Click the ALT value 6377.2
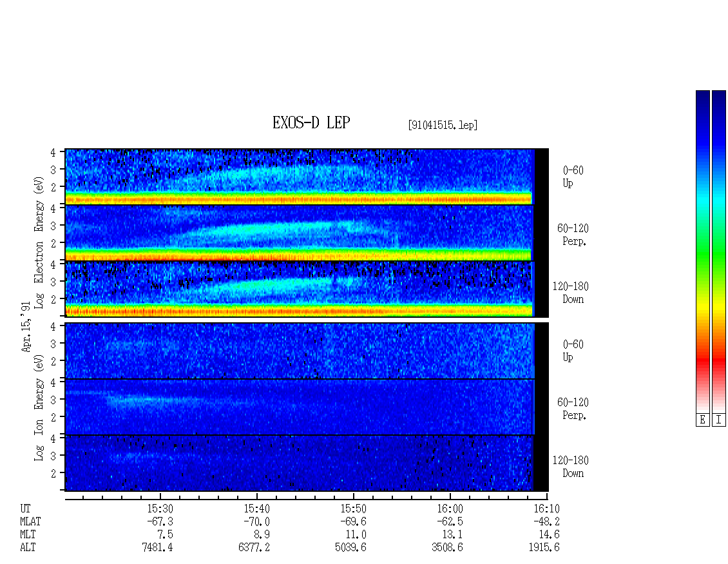This screenshot has height=564, width=728. pyautogui.click(x=254, y=548)
